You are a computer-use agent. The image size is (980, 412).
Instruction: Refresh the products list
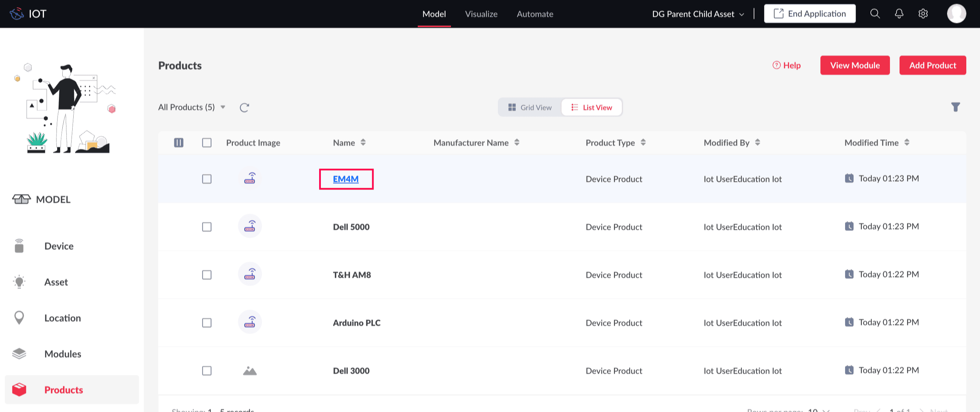coord(244,108)
